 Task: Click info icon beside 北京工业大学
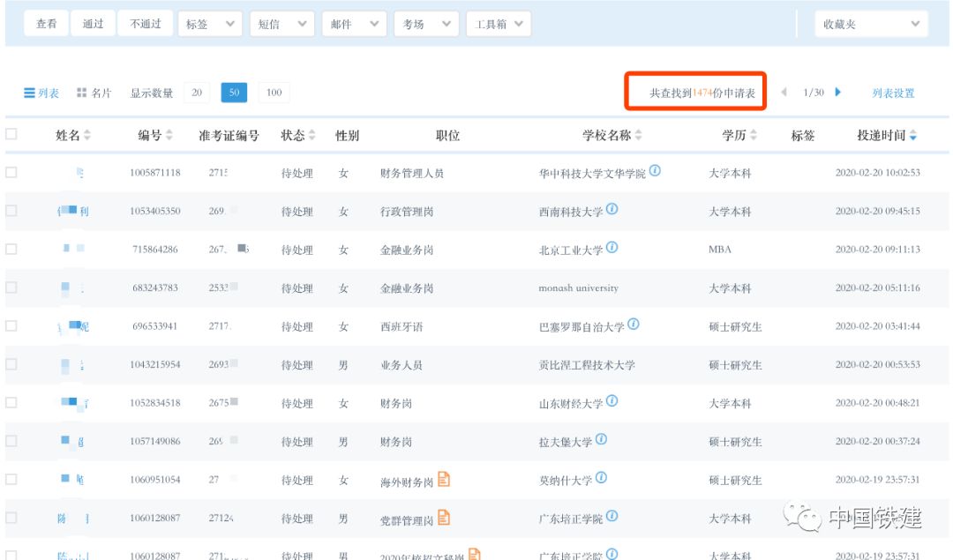coord(612,249)
